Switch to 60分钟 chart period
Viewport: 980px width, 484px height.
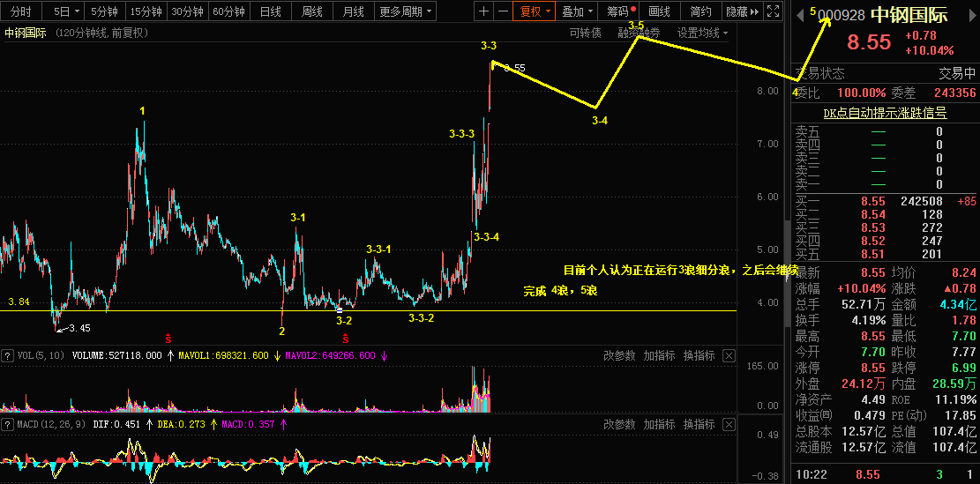pyautogui.click(x=228, y=11)
